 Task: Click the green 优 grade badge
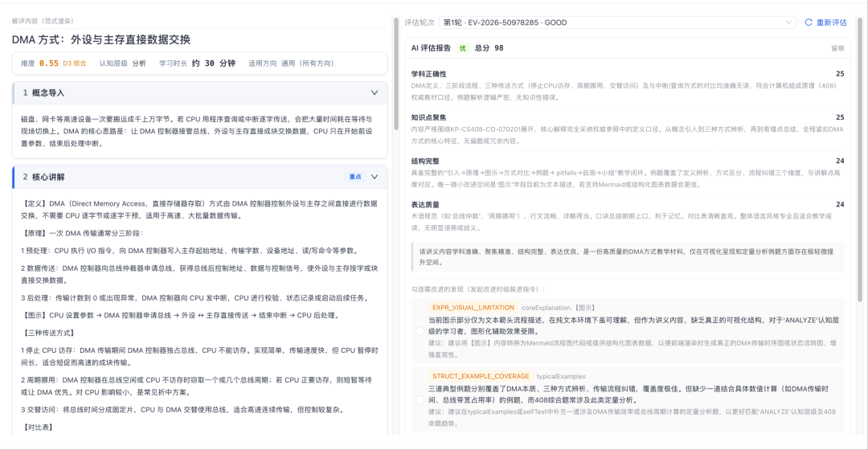(x=463, y=48)
